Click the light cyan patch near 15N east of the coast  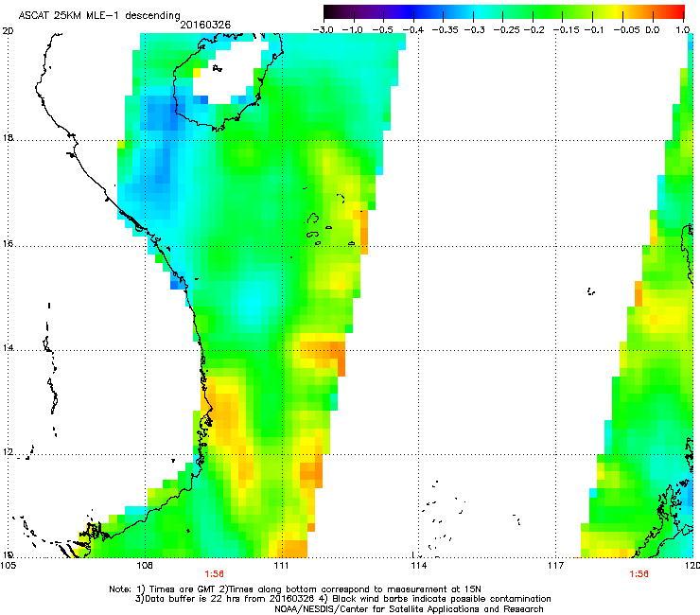253,304
